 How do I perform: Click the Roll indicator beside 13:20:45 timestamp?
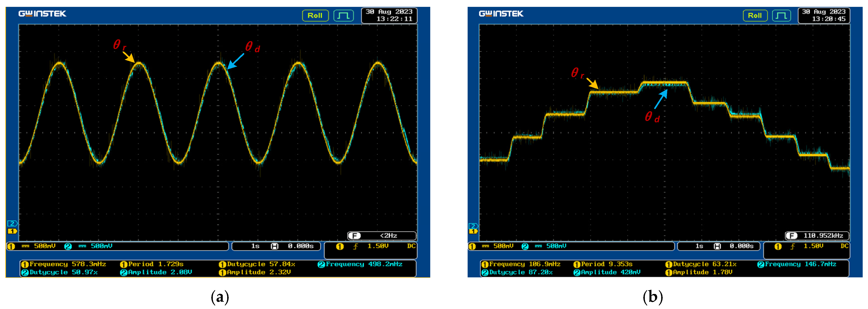coord(755,15)
